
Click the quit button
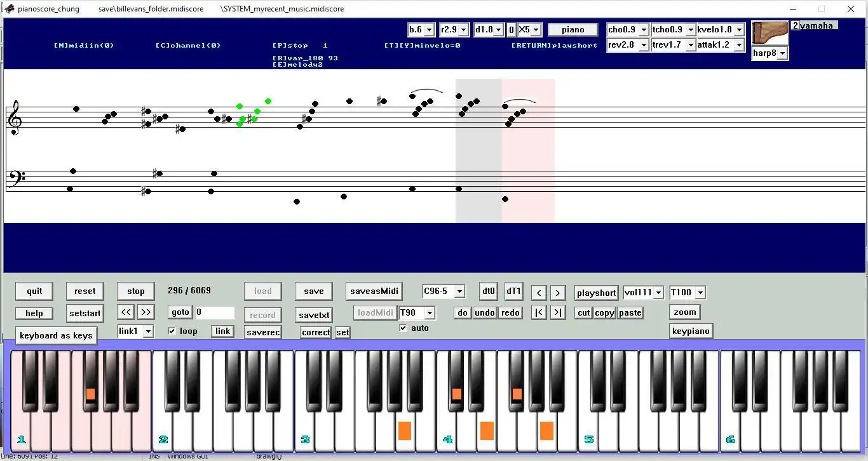click(34, 291)
